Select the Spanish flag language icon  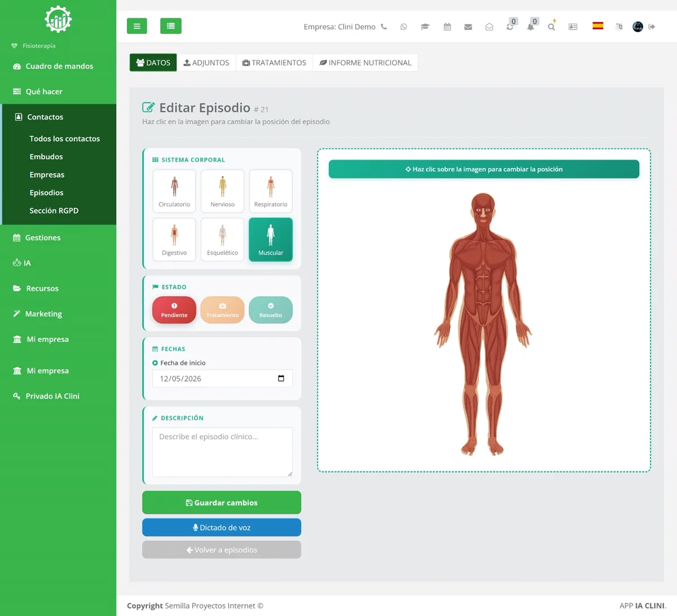point(598,26)
